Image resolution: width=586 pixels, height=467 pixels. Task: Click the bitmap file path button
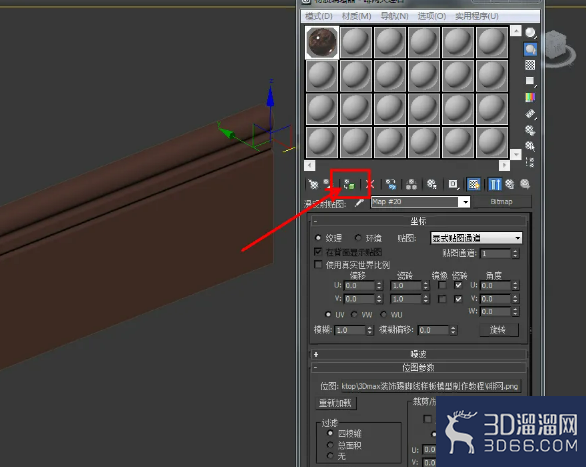(430, 386)
